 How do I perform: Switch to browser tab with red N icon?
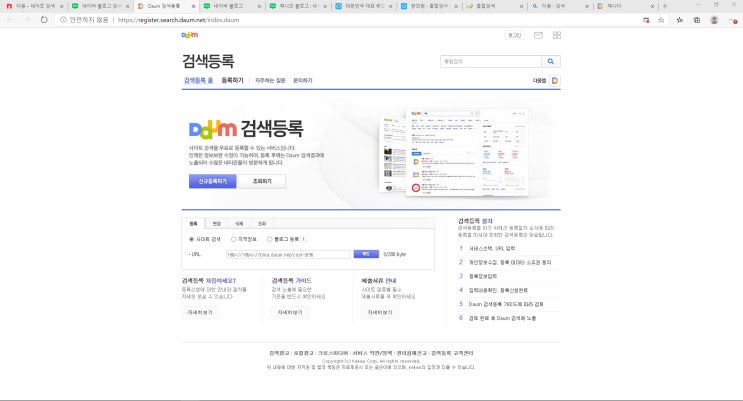click(x=33, y=6)
